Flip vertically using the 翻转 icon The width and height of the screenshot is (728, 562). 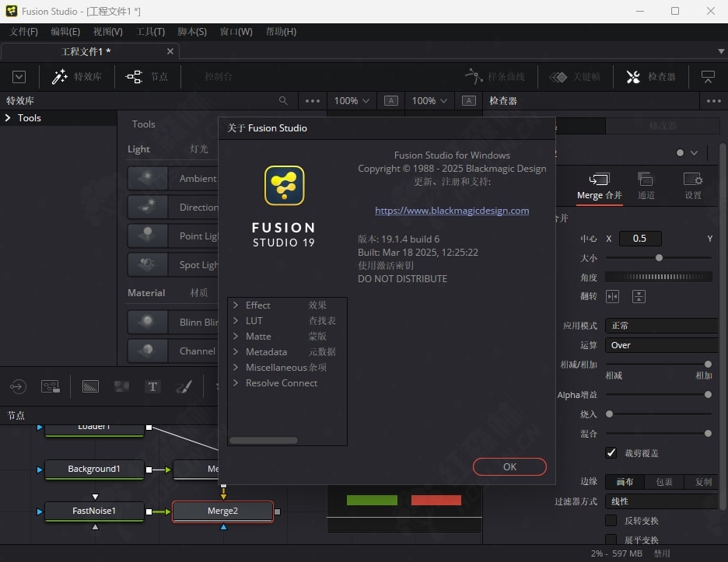[x=639, y=297]
